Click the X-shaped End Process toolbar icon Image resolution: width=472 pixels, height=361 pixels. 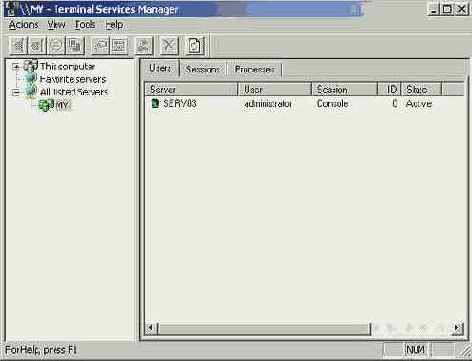tap(169, 45)
